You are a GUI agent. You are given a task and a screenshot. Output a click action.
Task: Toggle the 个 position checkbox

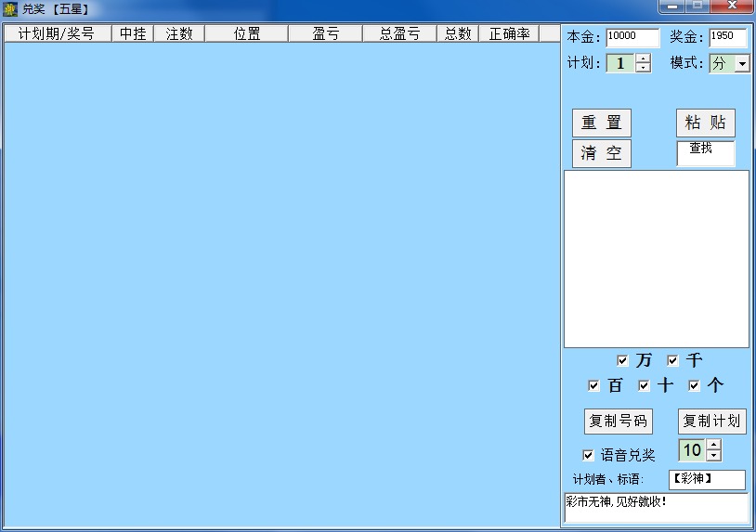pyautogui.click(x=694, y=385)
